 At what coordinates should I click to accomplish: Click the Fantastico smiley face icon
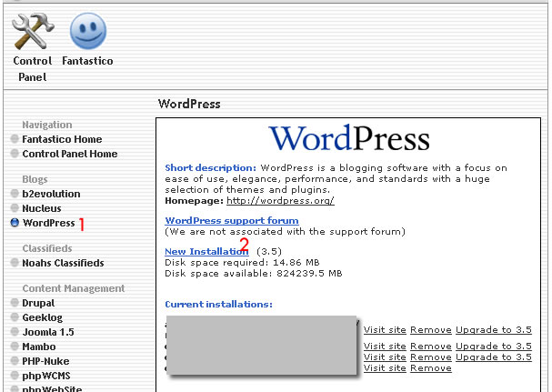(88, 31)
